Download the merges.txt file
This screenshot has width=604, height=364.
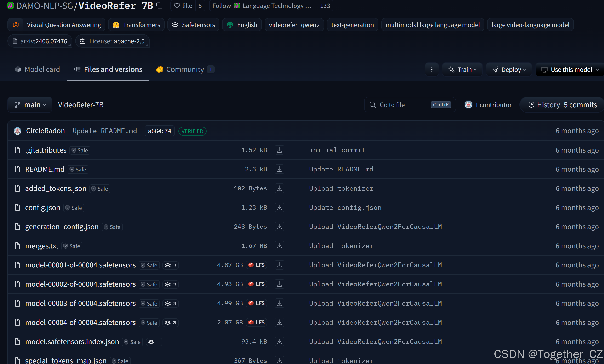(x=279, y=246)
